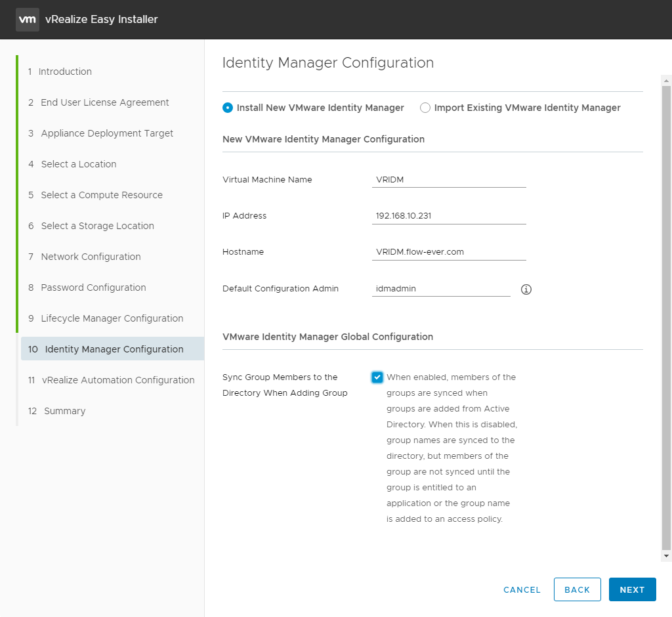Click VMware Identity Manager Global Configuration heading
This screenshot has height=617, width=672.
coord(328,337)
